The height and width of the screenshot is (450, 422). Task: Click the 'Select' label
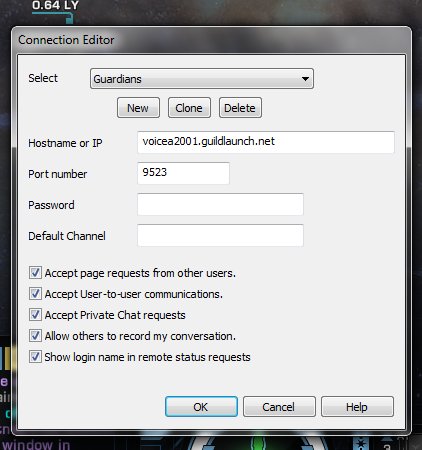pyautogui.click(x=43, y=78)
